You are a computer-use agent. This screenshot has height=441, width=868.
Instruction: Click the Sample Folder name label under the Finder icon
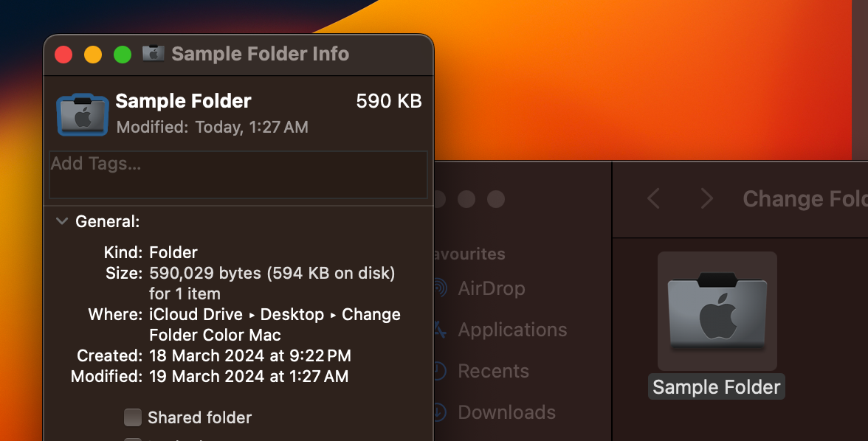716,388
